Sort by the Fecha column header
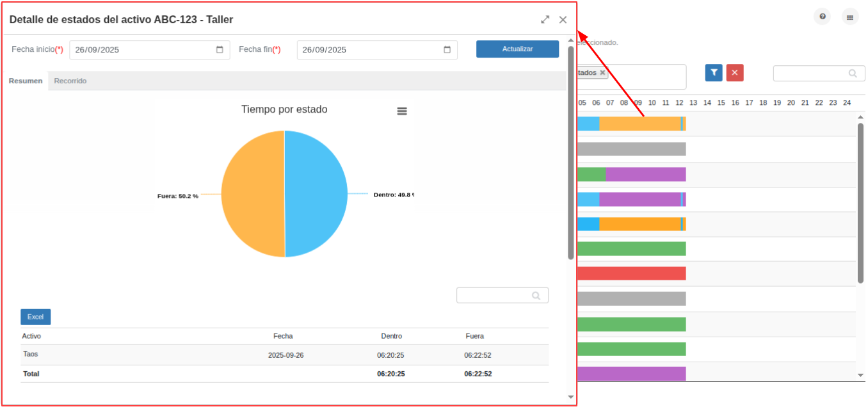868x409 pixels. (283, 336)
